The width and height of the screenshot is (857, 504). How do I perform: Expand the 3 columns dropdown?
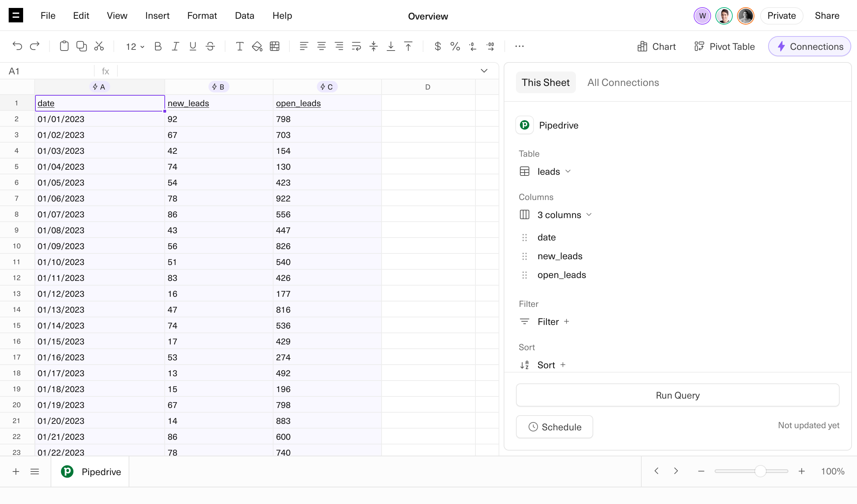point(564,215)
